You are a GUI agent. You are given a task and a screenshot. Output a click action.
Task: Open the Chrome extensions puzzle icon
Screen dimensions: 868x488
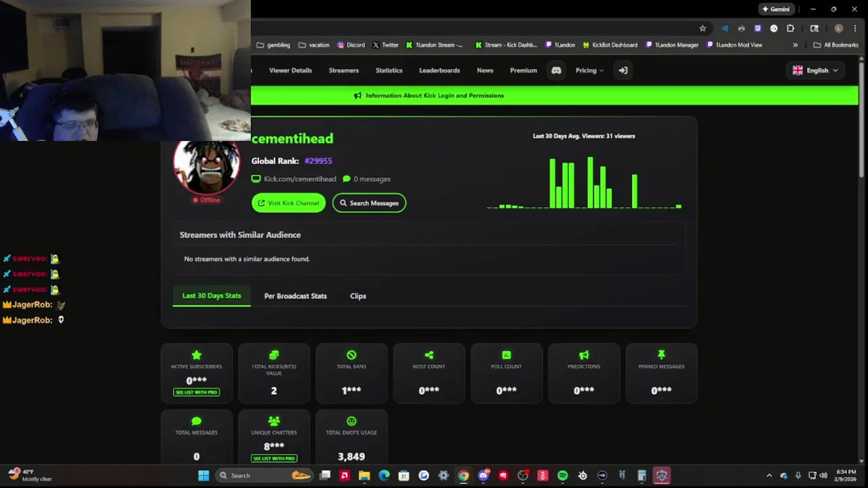pyautogui.click(x=790, y=28)
